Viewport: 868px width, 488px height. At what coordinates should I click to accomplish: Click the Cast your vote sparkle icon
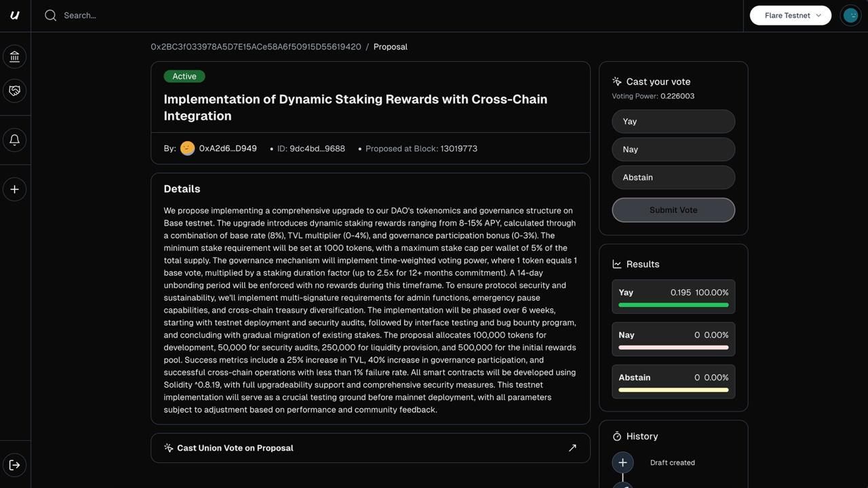coord(617,81)
